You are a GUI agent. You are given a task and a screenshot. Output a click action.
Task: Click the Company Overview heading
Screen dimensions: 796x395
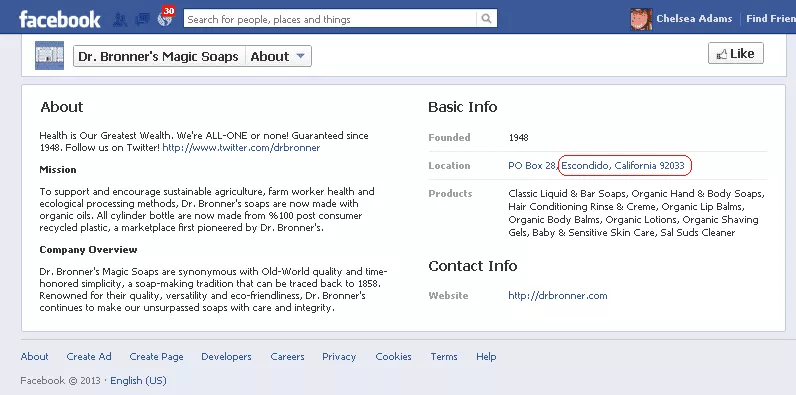(x=88, y=249)
